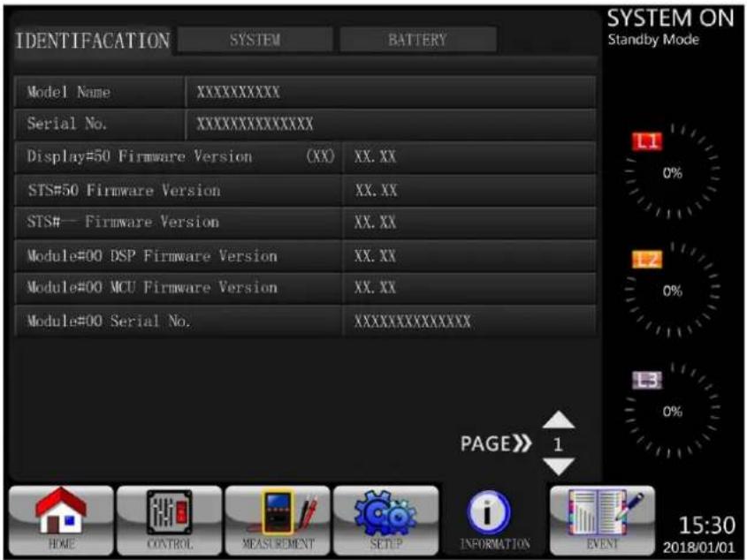Image resolution: width=747 pixels, height=560 pixels.
Task: Switch to the SYSTEM tab
Action: [x=255, y=40]
